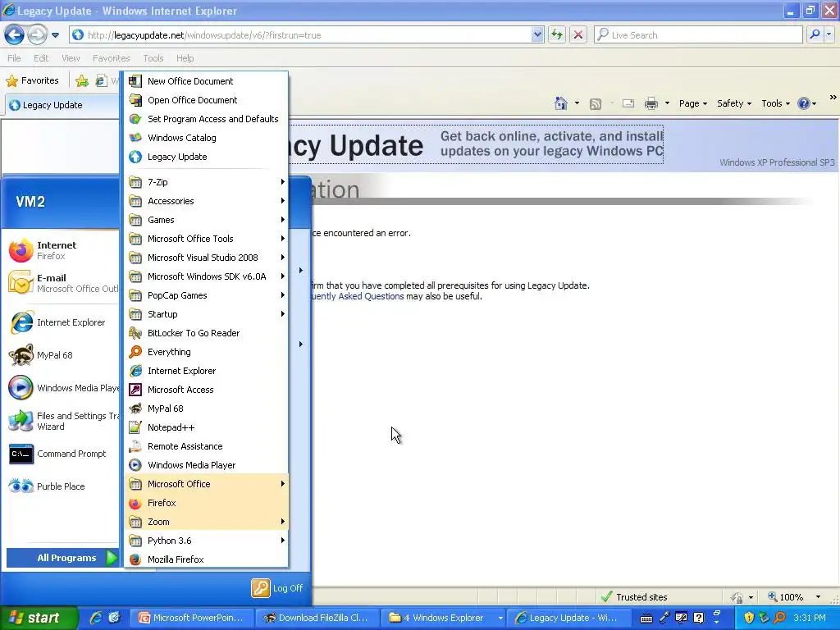Open the Frequently Asked Questions link
Viewport: 840px width, 630px height.
(358, 296)
